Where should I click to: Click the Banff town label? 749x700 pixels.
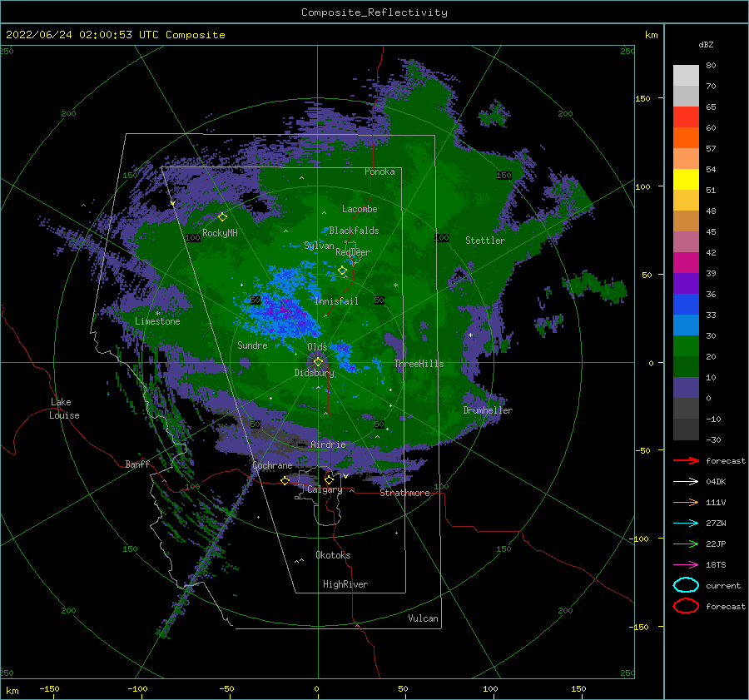(x=137, y=464)
